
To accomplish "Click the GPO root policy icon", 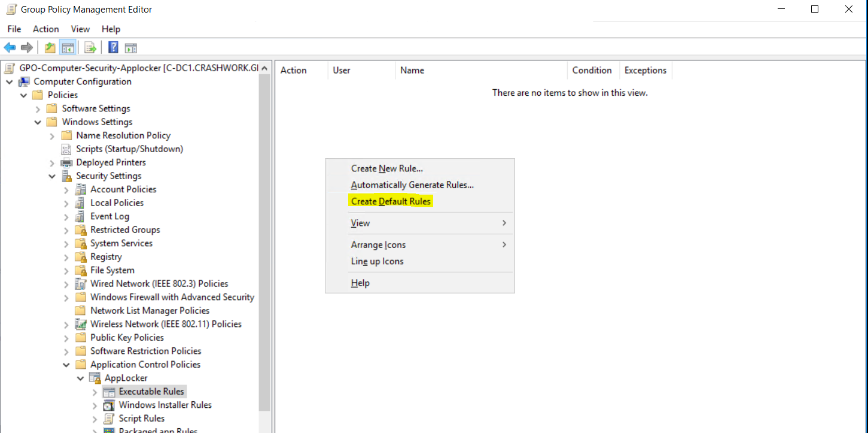I will coord(10,68).
